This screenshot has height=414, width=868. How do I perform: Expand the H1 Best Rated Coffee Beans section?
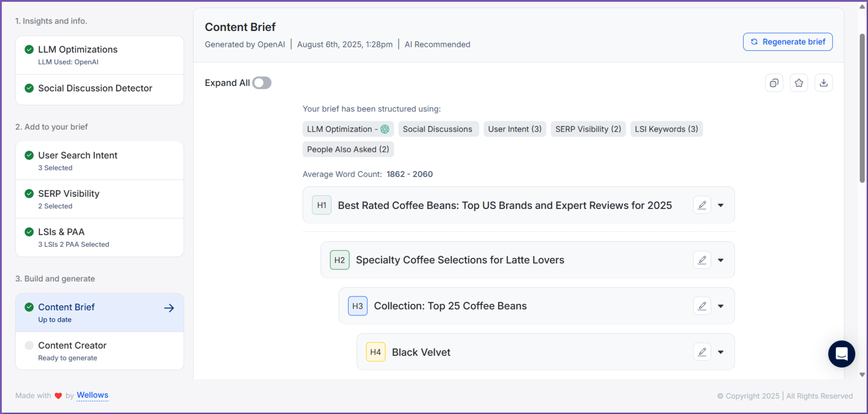tap(721, 205)
